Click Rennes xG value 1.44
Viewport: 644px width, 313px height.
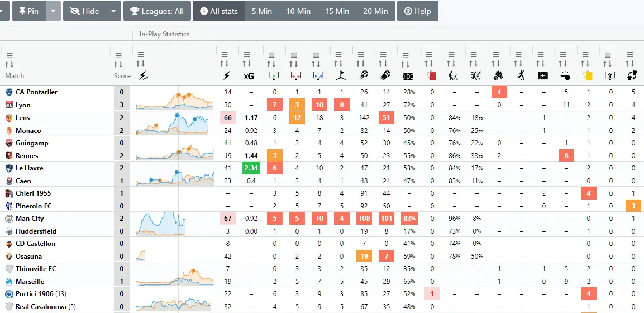[251, 156]
